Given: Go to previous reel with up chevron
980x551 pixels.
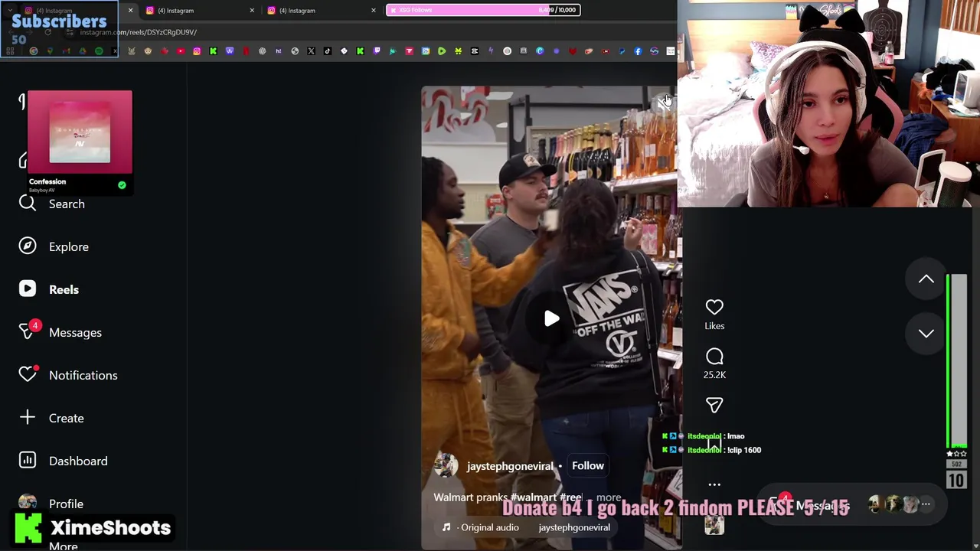Looking at the screenshot, I should [926, 279].
